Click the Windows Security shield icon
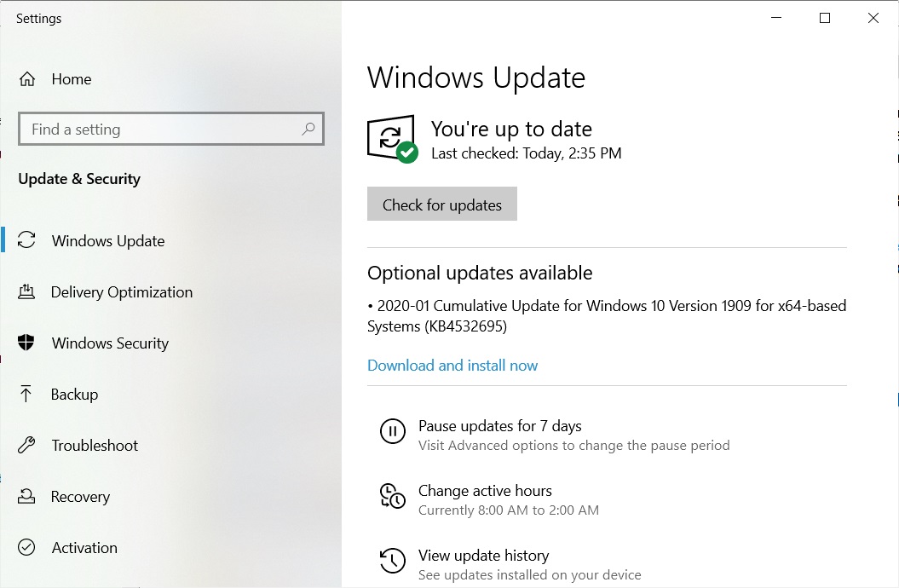Viewport: 899px width, 588px height. [x=26, y=343]
